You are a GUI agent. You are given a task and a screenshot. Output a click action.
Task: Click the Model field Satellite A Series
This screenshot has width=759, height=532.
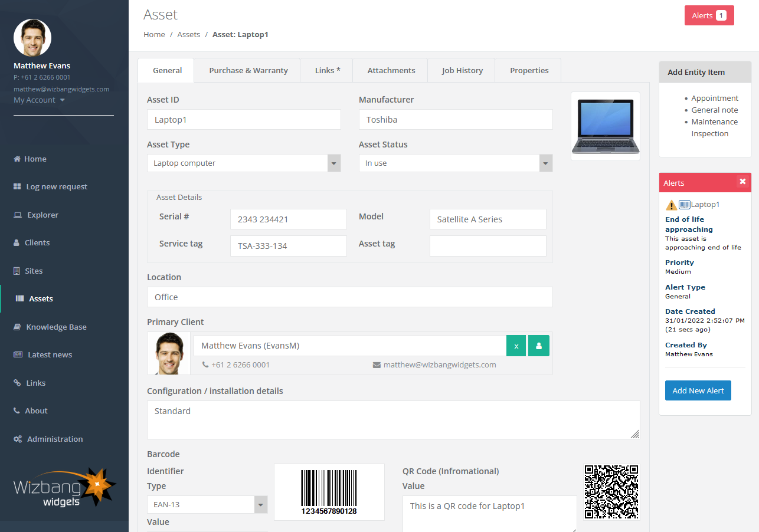tap(488, 219)
